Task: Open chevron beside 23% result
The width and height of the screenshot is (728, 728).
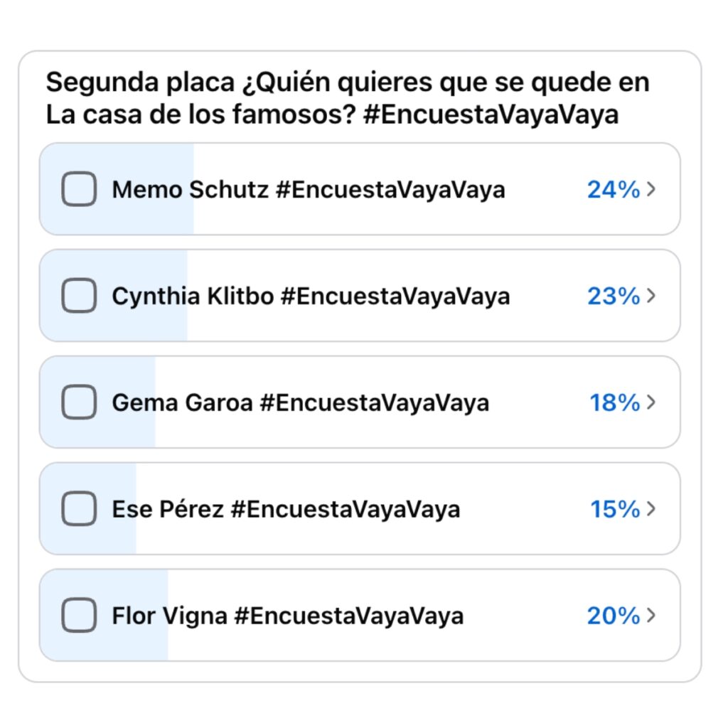Action: 651,295
